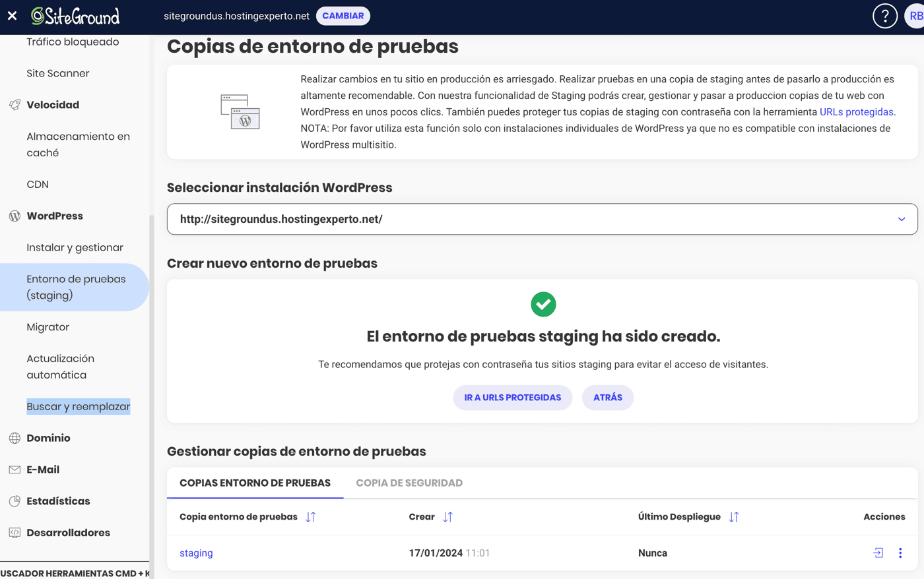Open Almacenamiento en caché
The width and height of the screenshot is (924, 579).
click(78, 144)
